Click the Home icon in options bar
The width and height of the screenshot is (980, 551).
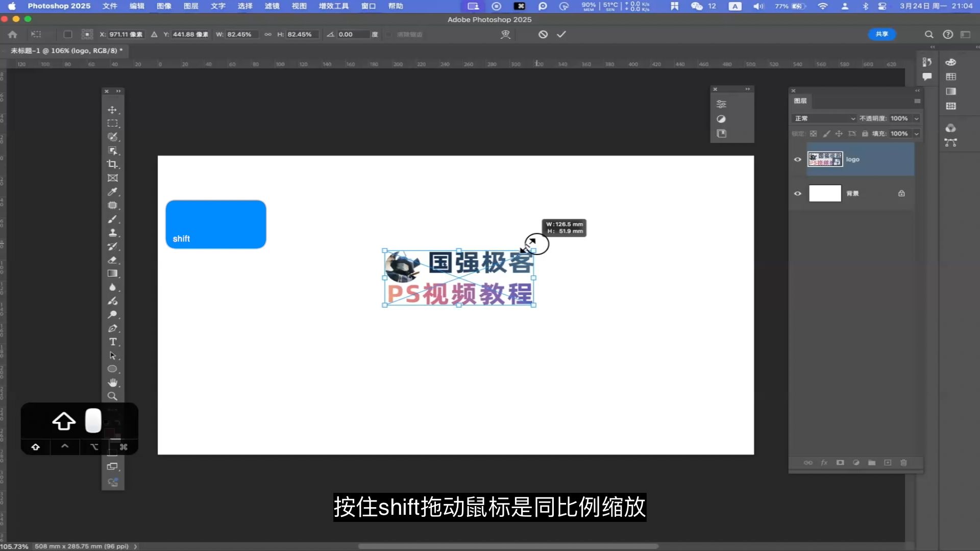13,34
